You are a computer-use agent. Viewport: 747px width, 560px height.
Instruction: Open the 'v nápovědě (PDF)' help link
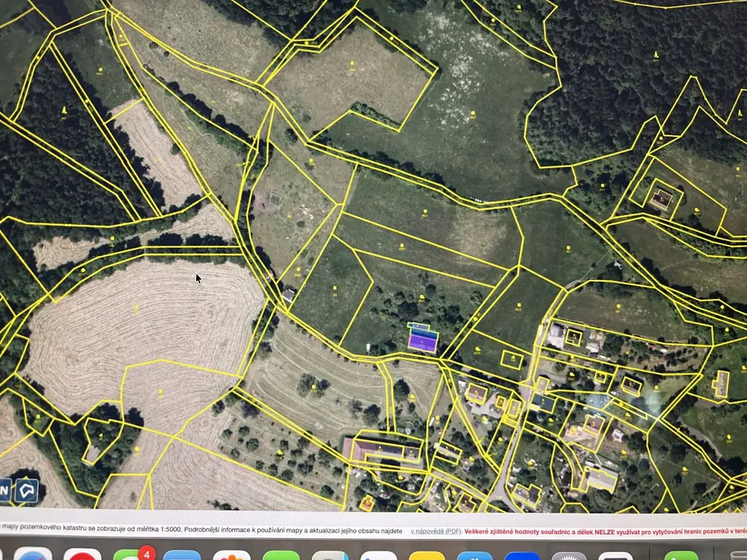pyautogui.click(x=435, y=532)
